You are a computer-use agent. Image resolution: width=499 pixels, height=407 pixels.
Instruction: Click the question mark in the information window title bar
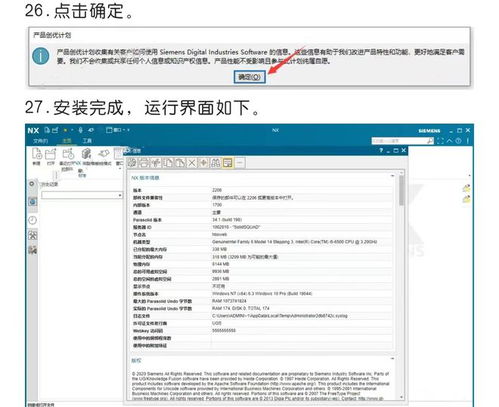coord(381,151)
